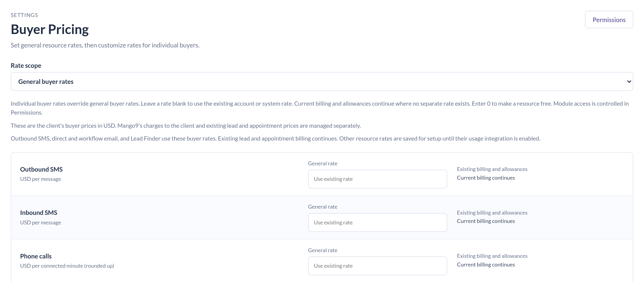Open the Rate scope dropdown
The height and width of the screenshot is (282, 644).
point(322,81)
